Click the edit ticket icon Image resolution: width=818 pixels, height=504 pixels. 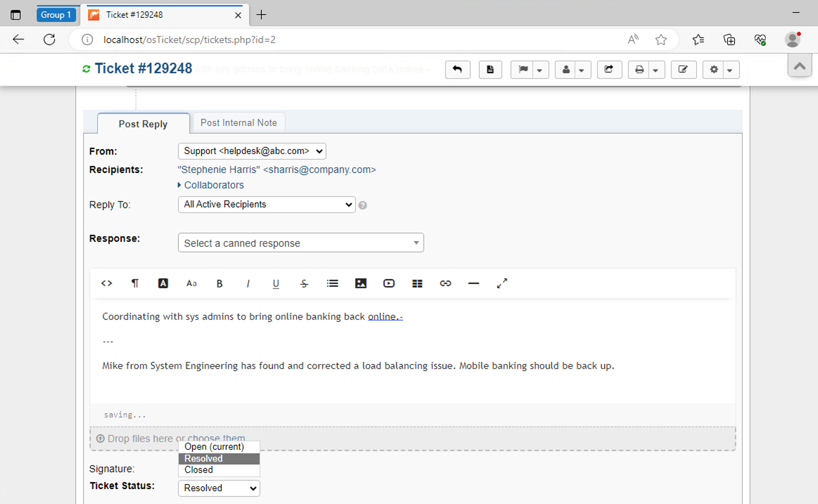pyautogui.click(x=683, y=70)
